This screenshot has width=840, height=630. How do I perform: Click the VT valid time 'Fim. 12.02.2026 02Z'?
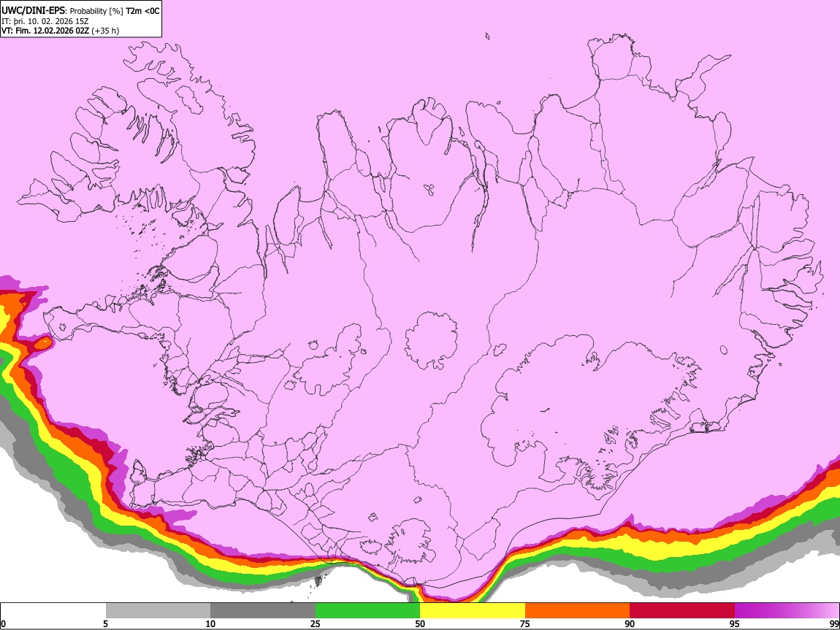click(52, 31)
